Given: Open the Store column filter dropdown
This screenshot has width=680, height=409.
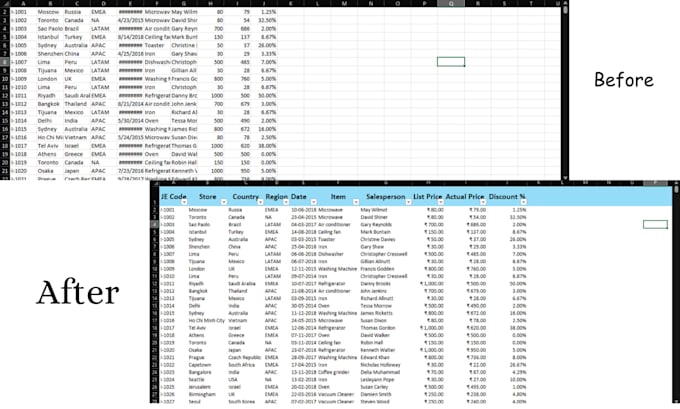Looking at the screenshot, I should [224, 202].
